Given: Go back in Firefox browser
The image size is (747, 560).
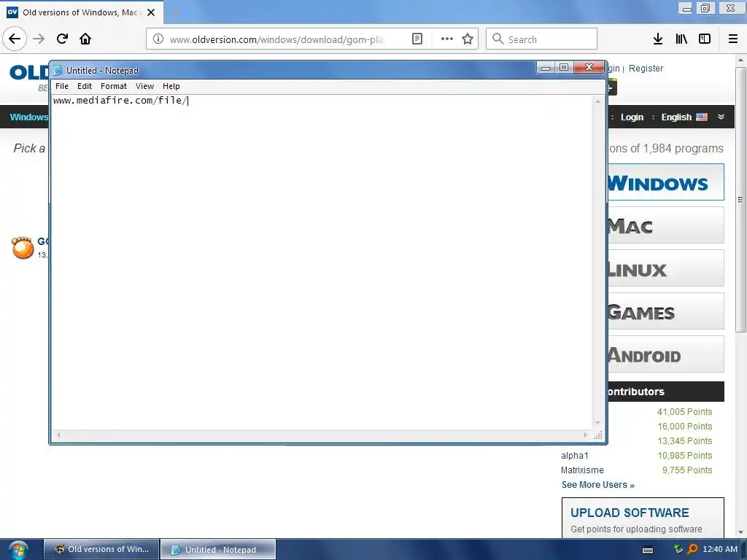Looking at the screenshot, I should coord(15,39).
